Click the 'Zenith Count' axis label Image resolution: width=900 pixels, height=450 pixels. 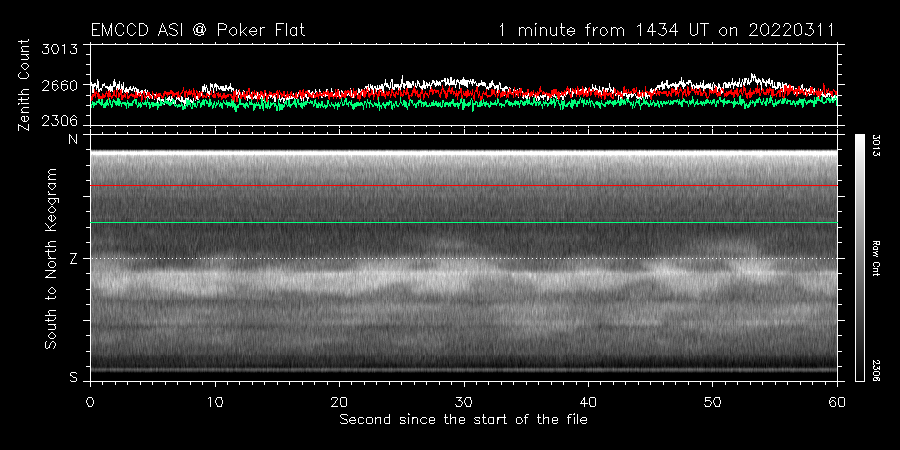(x=24, y=85)
